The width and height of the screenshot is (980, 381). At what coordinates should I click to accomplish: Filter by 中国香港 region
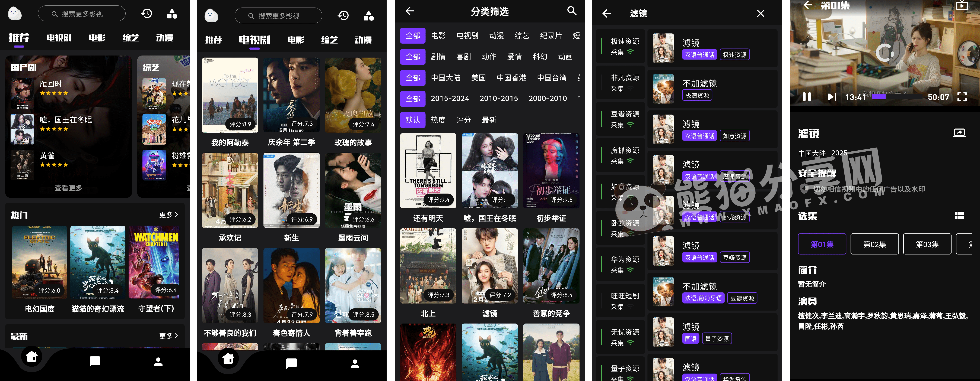511,78
